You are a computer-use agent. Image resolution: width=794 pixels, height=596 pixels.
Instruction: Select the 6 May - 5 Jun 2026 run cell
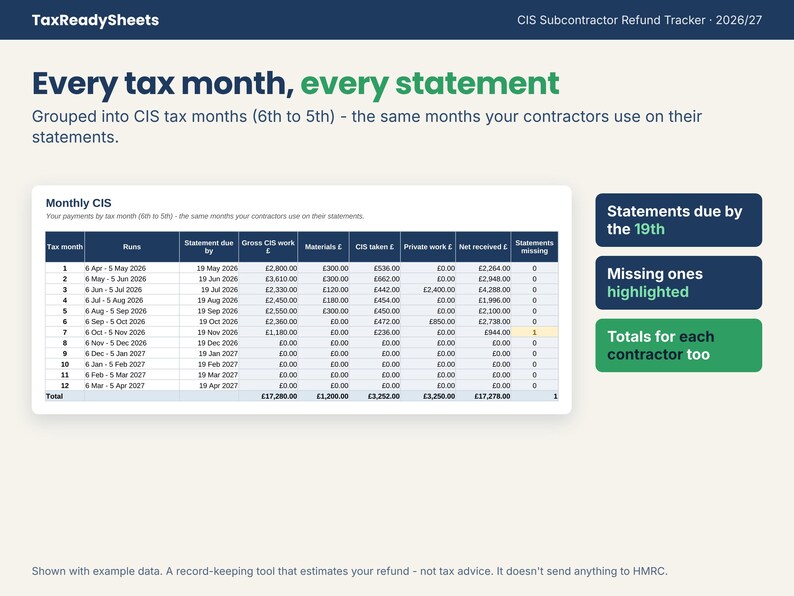pos(132,279)
